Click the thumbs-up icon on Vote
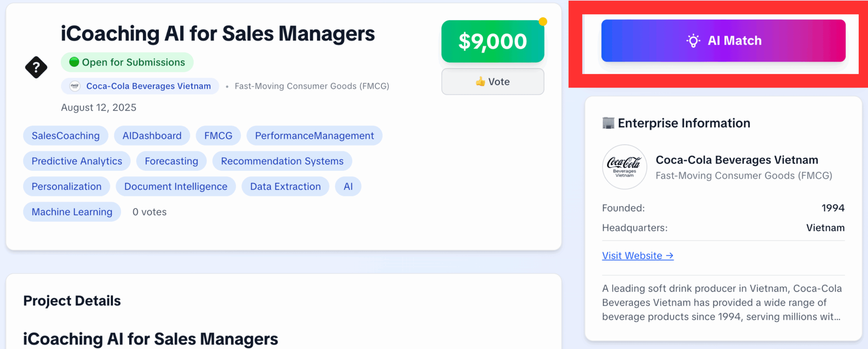The image size is (868, 349). [x=480, y=81]
